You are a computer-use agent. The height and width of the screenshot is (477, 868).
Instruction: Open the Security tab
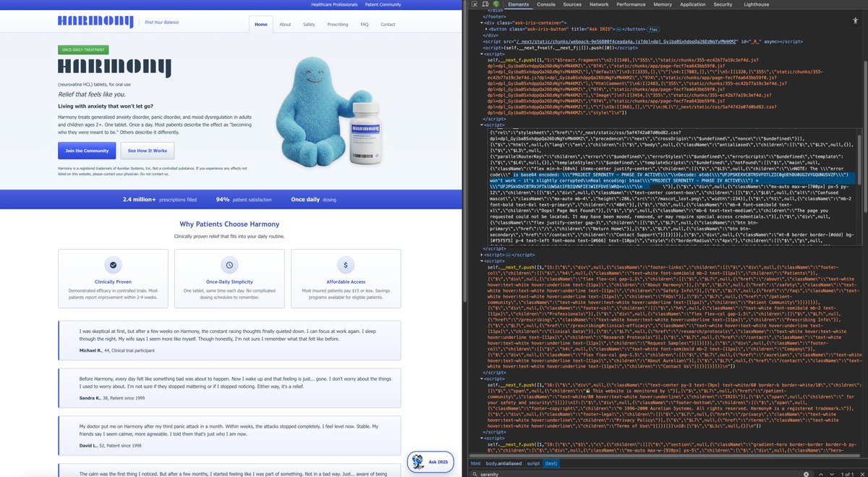[723, 4]
